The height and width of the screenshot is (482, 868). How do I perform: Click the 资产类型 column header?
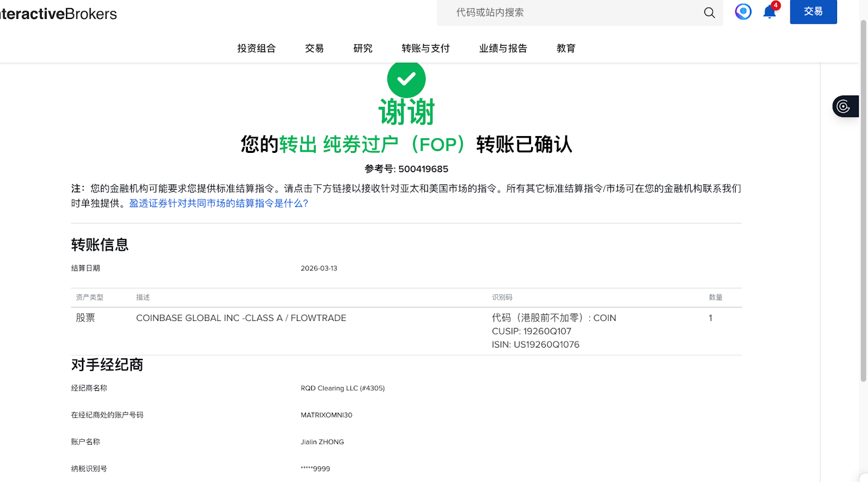click(90, 298)
